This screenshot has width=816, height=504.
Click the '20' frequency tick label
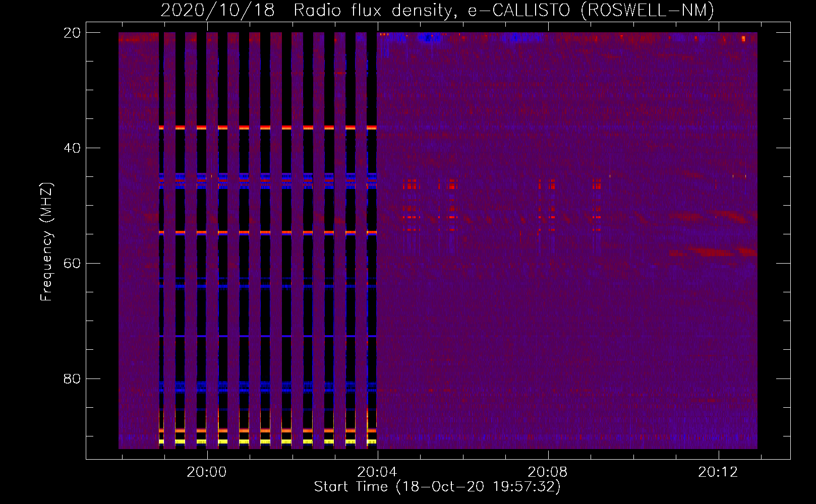(x=72, y=33)
